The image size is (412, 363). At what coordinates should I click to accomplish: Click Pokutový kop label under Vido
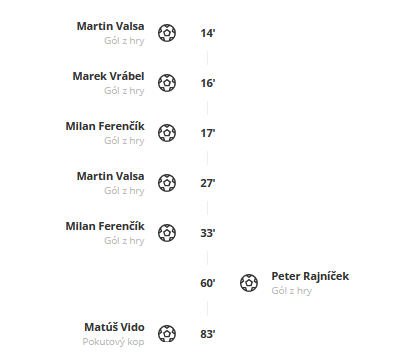coord(113,342)
